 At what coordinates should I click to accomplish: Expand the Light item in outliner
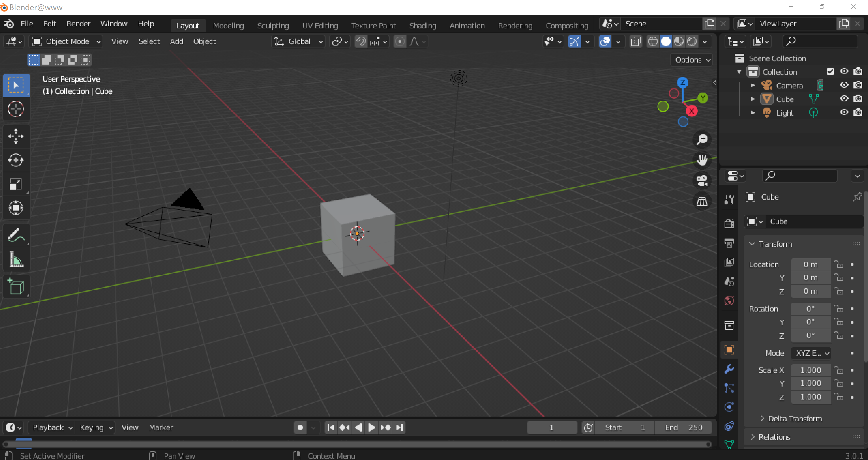click(x=753, y=113)
